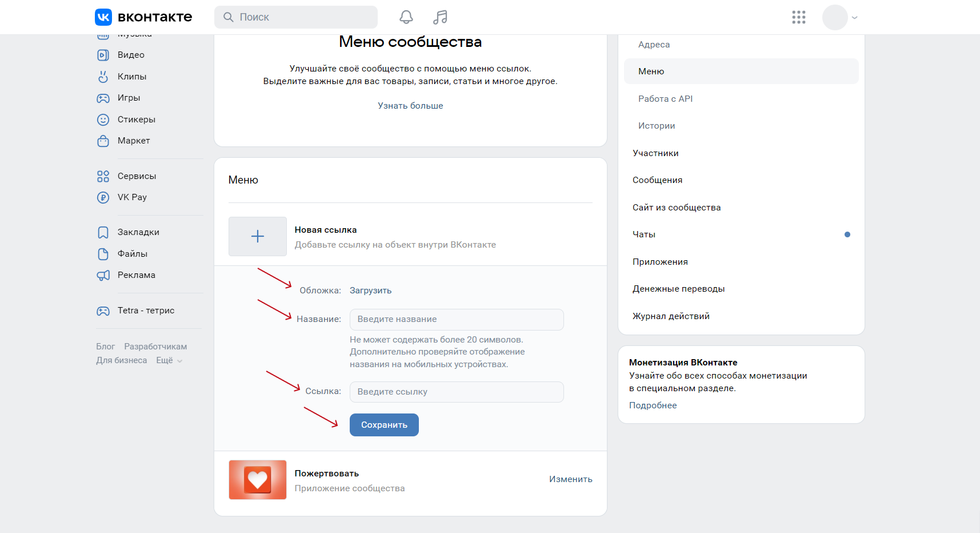Click the Введите название field

[457, 319]
